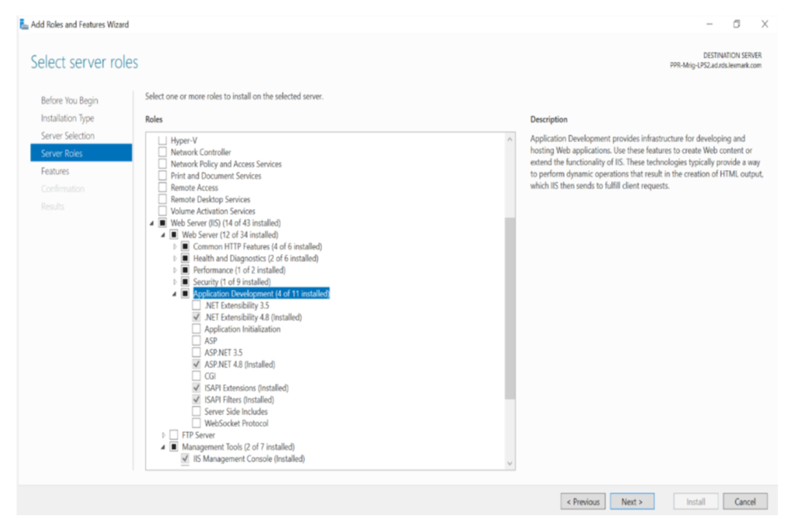
Task: Select Application Development (4 of 11 installed) row
Action: (261, 294)
